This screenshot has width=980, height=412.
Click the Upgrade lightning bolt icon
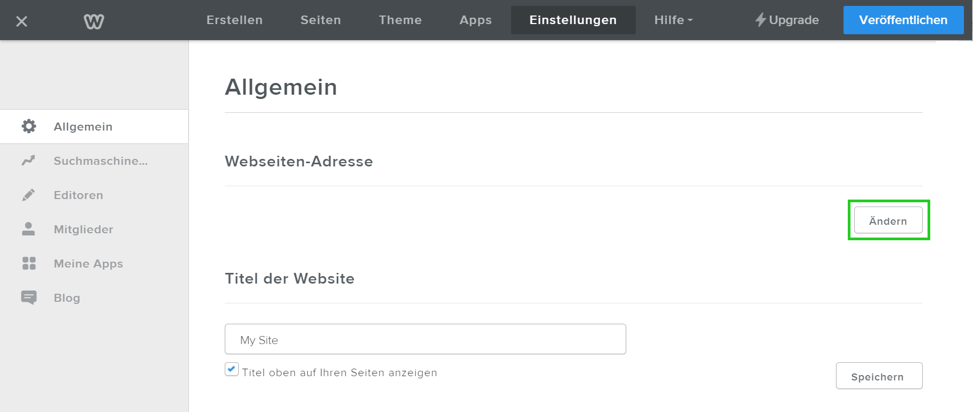[760, 20]
